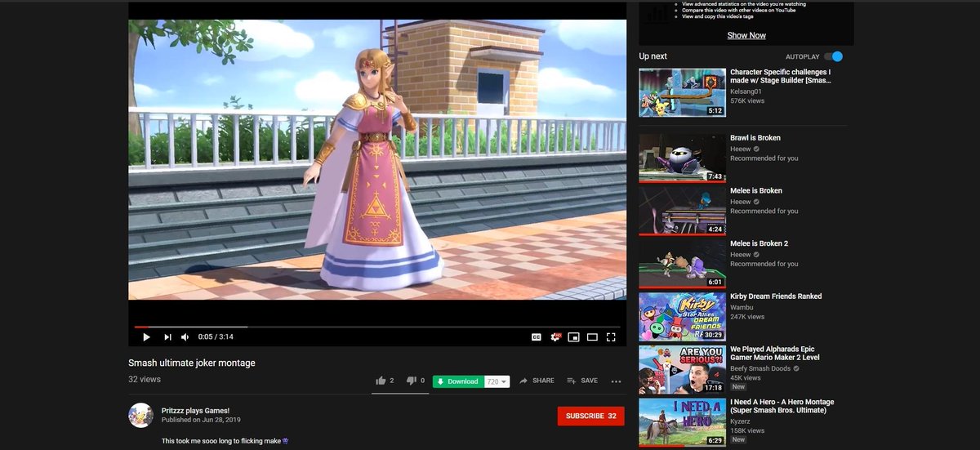Click the 'Published on Jun 28, 2019' text
The width and height of the screenshot is (980, 450).
pyautogui.click(x=200, y=420)
